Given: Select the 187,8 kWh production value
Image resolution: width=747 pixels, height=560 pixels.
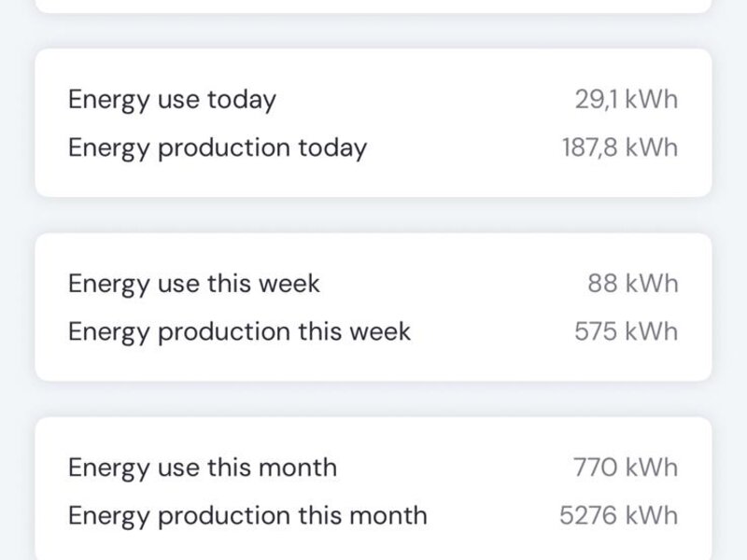Looking at the screenshot, I should click(619, 147).
